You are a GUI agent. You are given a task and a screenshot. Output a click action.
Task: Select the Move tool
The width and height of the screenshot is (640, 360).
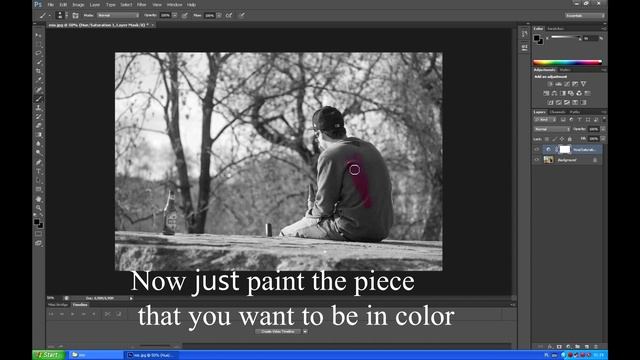point(38,36)
